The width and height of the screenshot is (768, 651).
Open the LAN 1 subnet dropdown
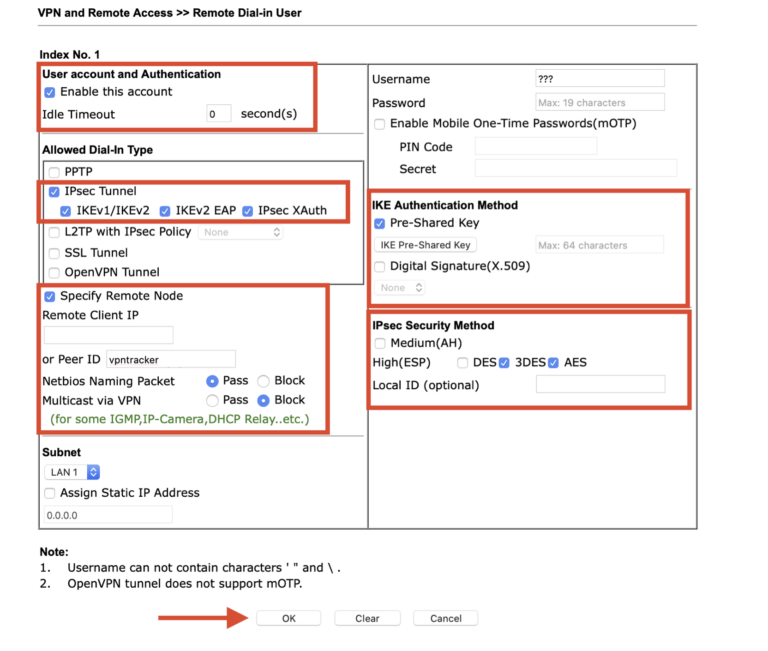click(x=72, y=472)
